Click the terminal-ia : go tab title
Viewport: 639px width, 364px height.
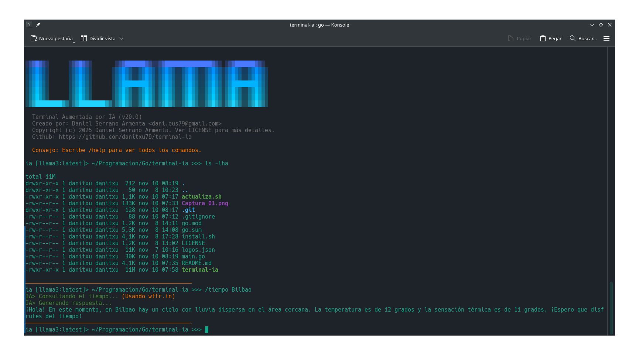[319, 25]
